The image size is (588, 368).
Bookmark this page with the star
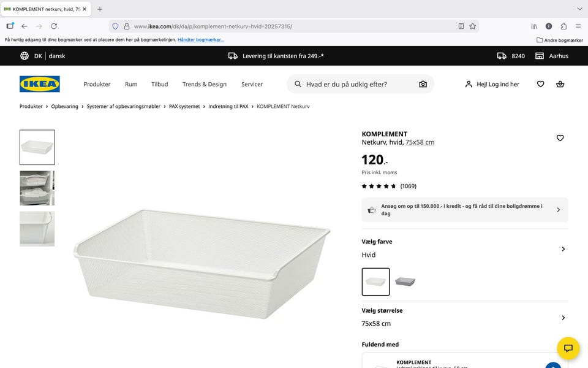473,26
